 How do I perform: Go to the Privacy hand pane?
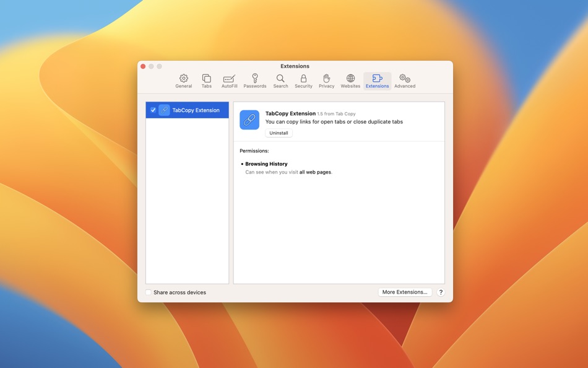(x=326, y=81)
